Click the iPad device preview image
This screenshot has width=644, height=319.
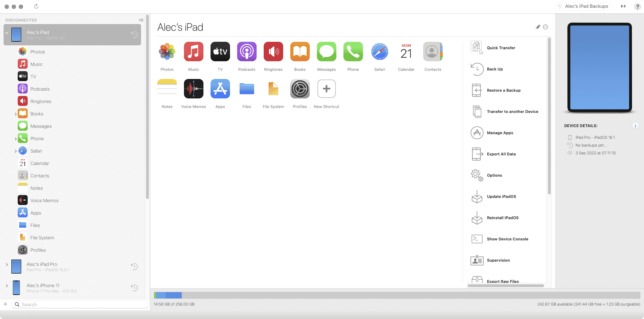click(600, 68)
